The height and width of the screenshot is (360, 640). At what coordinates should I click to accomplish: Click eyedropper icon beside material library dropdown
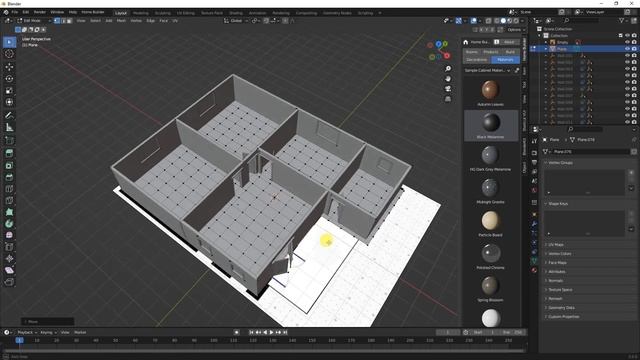517,70
